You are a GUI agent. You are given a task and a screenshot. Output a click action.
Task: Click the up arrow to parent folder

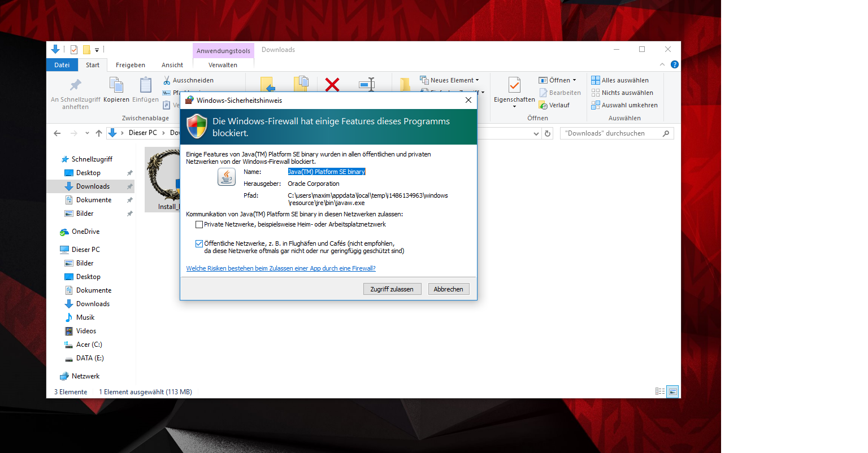pyautogui.click(x=99, y=133)
